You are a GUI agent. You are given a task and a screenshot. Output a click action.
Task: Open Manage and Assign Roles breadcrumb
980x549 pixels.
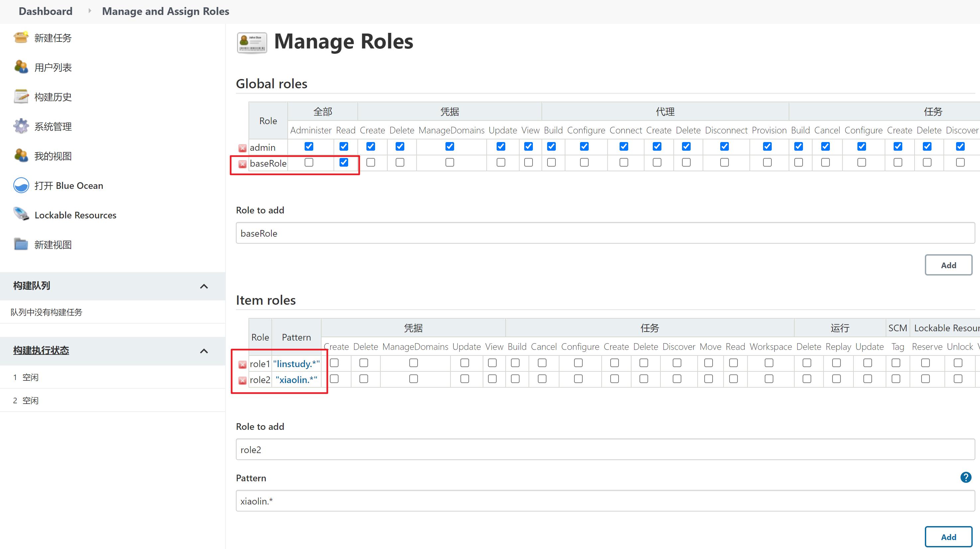165,11
